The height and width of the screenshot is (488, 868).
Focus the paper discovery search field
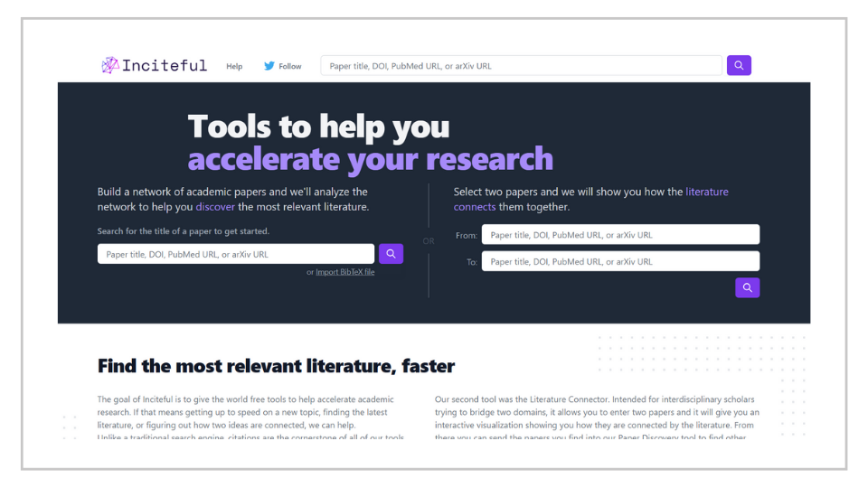236,254
